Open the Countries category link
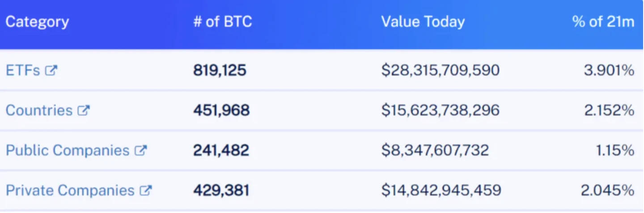Screen dimensions: 644x213 [39, 111]
